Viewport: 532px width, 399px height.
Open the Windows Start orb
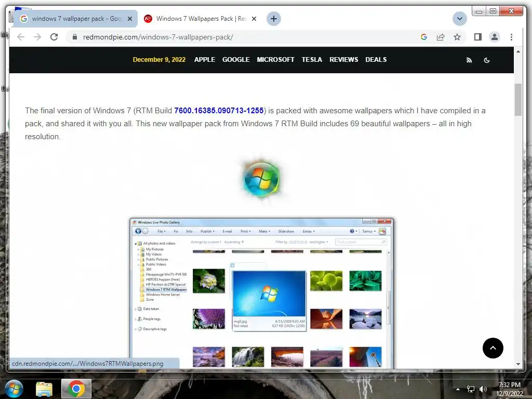[14, 389]
